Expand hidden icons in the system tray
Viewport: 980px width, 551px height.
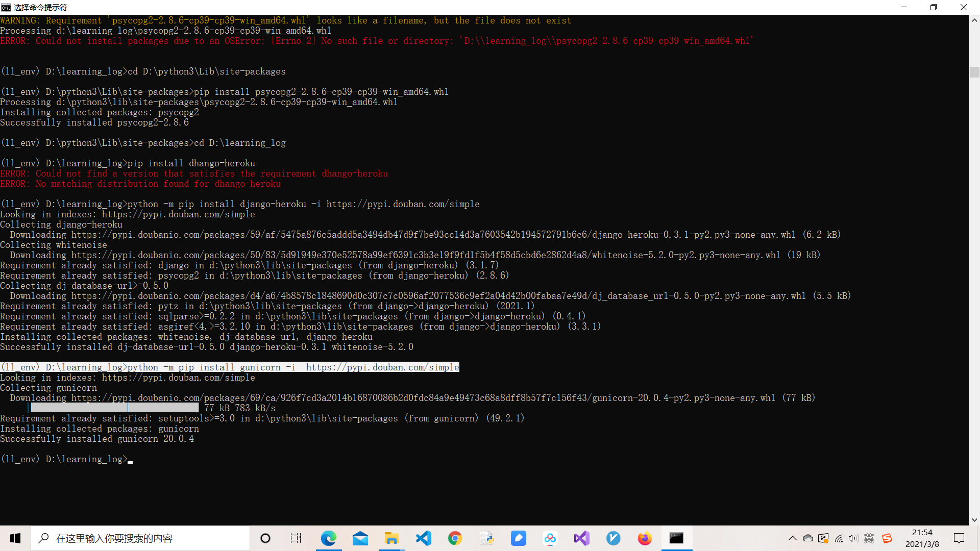(793, 538)
